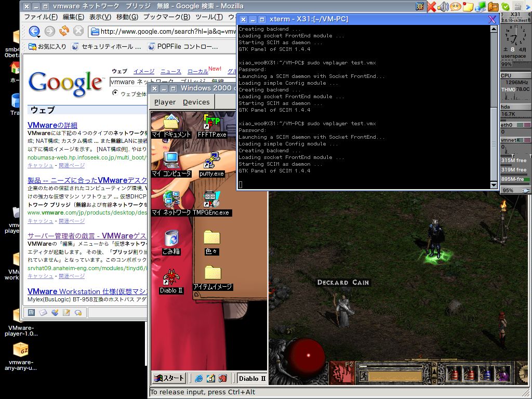Click the VMwareの詳細 search result link
The height and width of the screenshot is (399, 532).
[x=52, y=125]
